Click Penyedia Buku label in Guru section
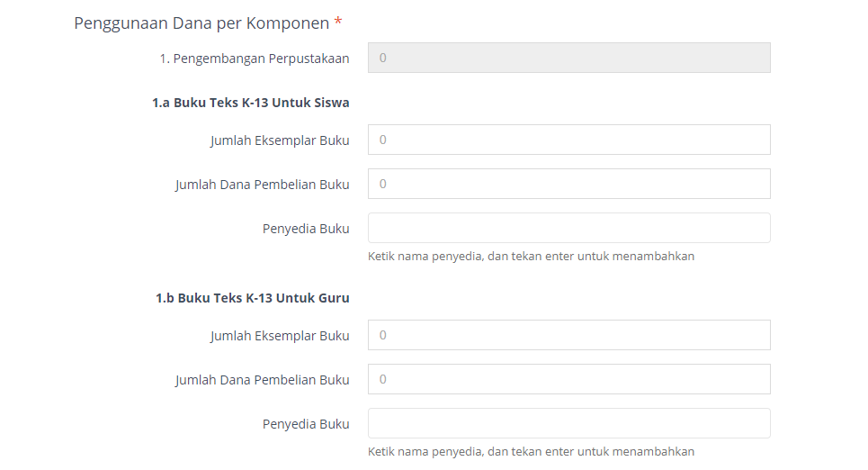The image size is (868, 470). point(306,424)
